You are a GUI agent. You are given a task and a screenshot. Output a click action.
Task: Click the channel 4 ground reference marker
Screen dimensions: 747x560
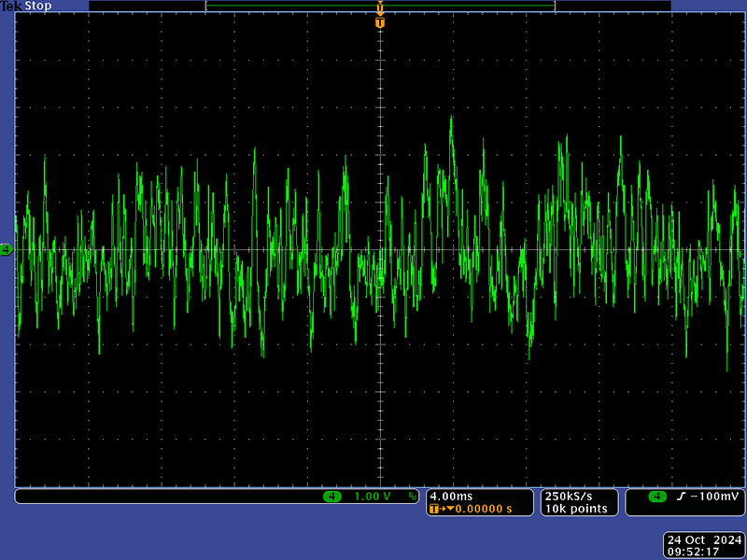click(7, 250)
